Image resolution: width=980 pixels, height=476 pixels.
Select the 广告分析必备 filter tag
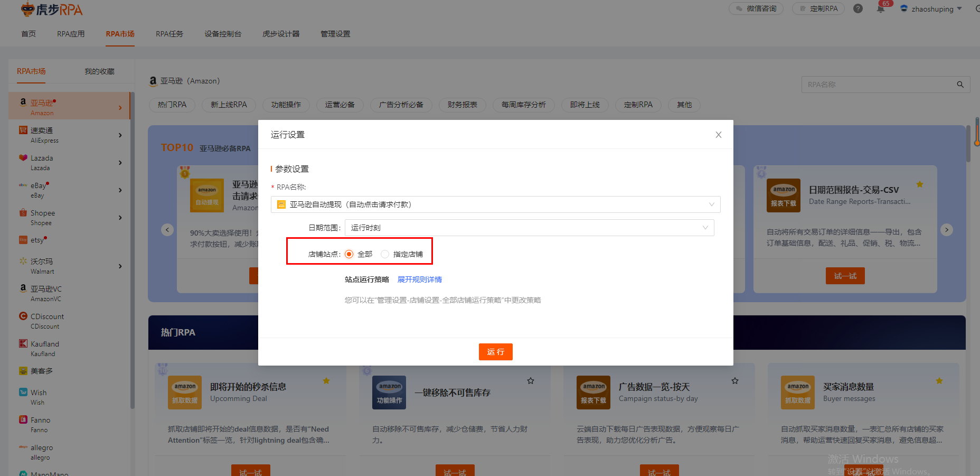401,105
